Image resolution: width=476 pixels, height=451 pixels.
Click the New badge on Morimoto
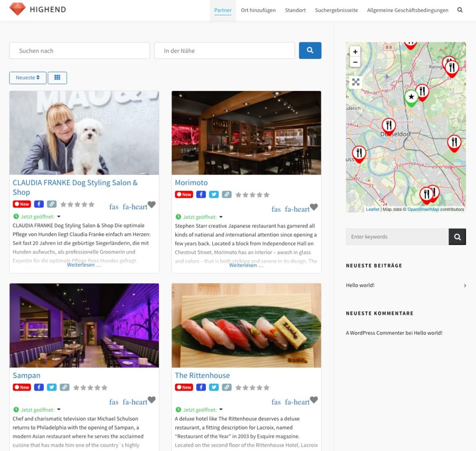[x=184, y=195]
